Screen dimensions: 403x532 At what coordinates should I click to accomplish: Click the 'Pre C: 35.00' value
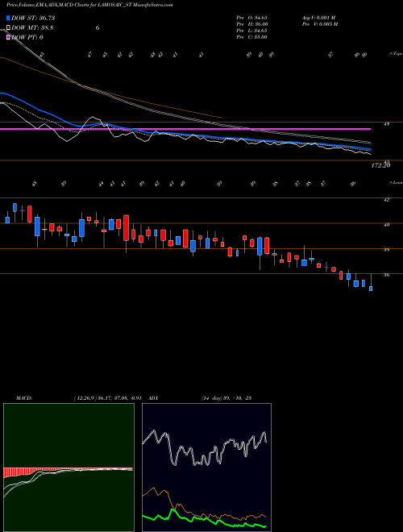tap(252, 37)
